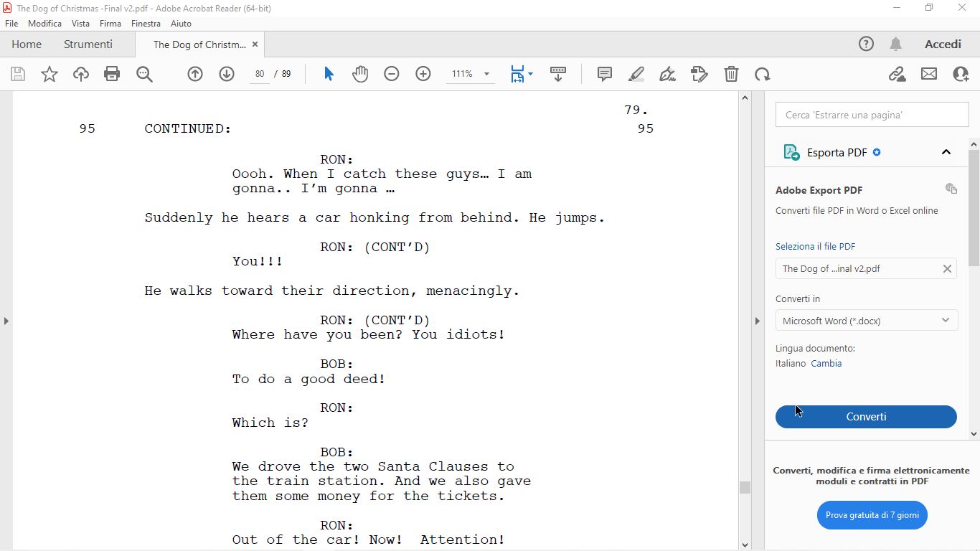
Task: Click the Delete trash icon
Action: 731,74
